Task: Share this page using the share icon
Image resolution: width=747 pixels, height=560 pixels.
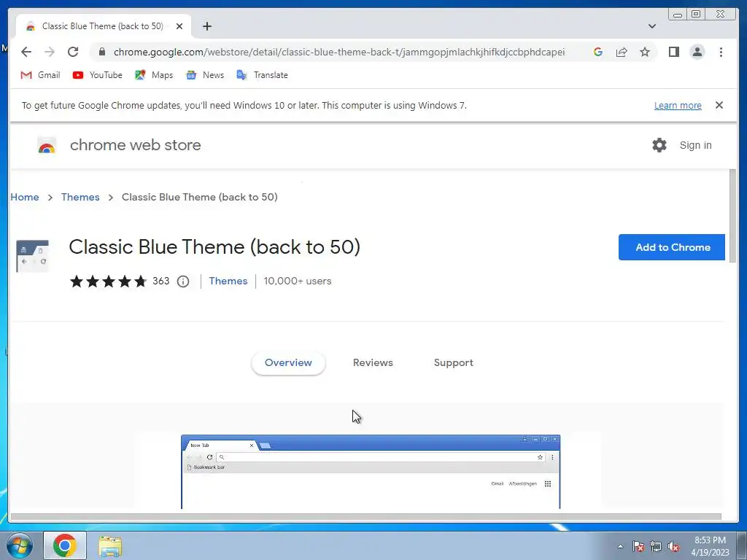Action: [x=622, y=52]
